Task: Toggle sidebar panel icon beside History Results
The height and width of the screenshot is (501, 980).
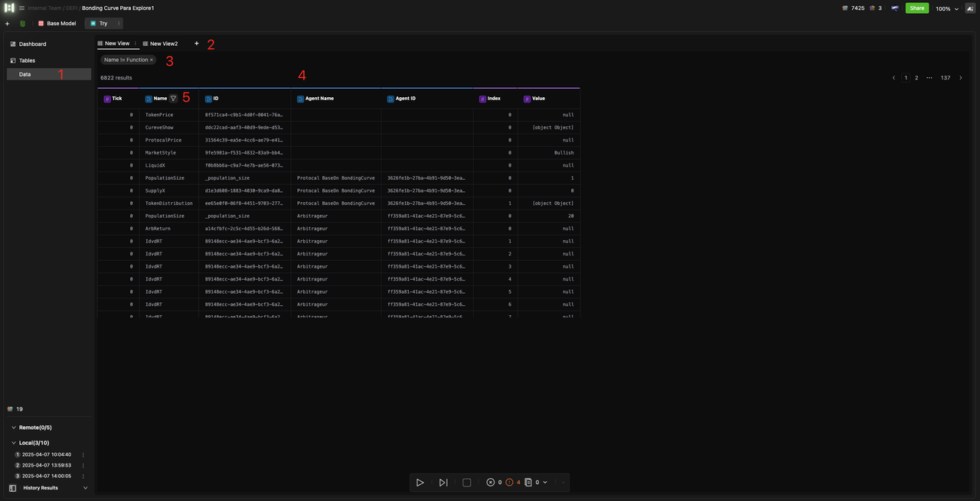Action: click(12, 488)
